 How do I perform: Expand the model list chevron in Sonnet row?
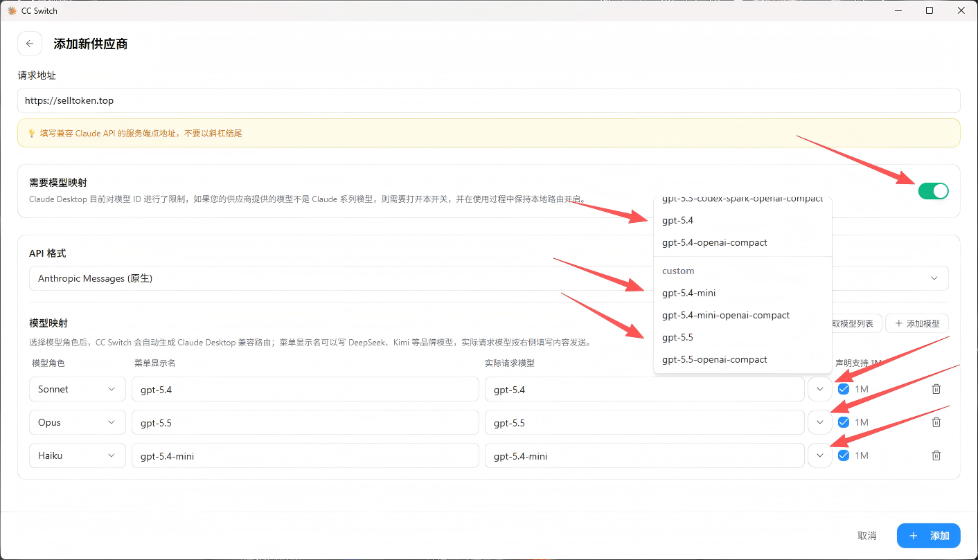coord(820,389)
